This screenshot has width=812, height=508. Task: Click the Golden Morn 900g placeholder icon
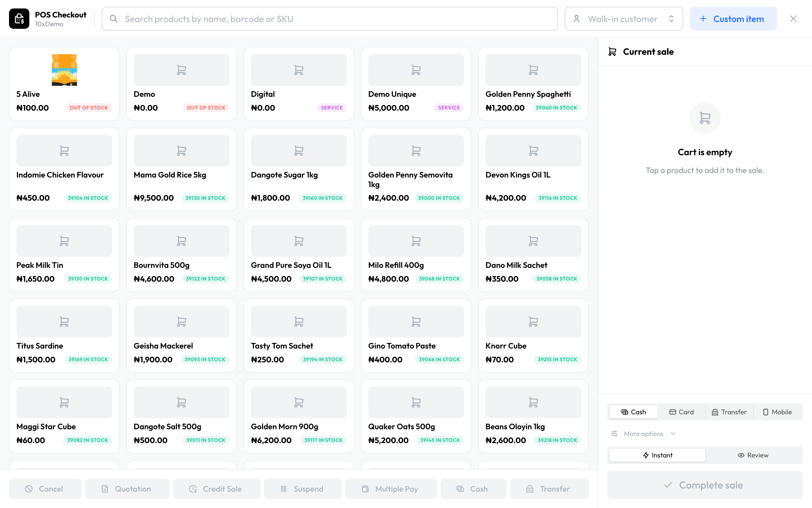pos(299,402)
